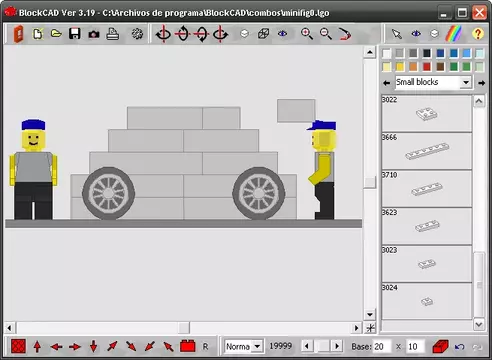Click the save floppy disk icon

[74, 34]
